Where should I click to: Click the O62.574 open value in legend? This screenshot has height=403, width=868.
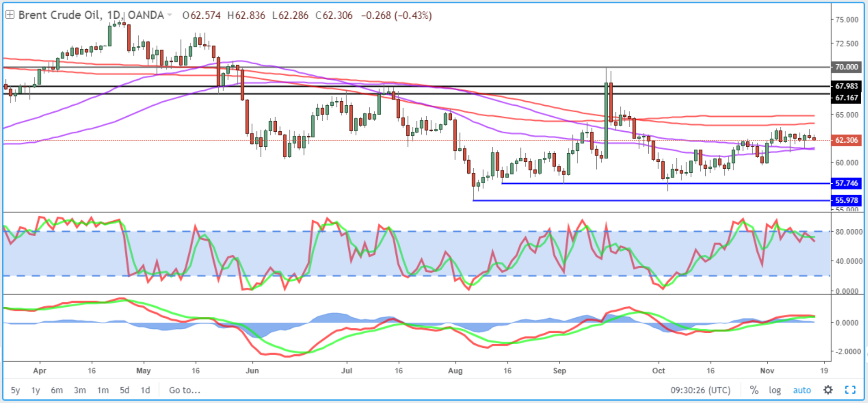pos(201,15)
